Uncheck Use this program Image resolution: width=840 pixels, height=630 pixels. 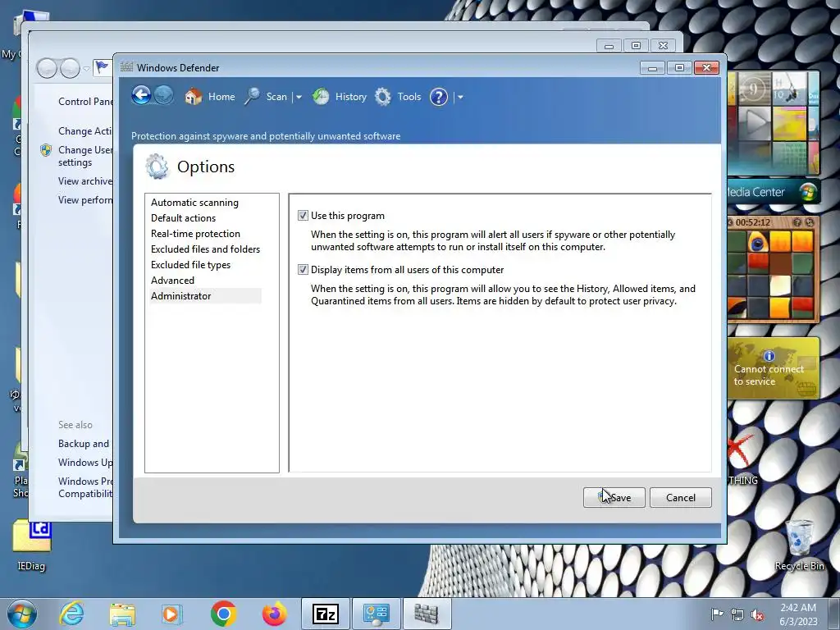point(303,216)
